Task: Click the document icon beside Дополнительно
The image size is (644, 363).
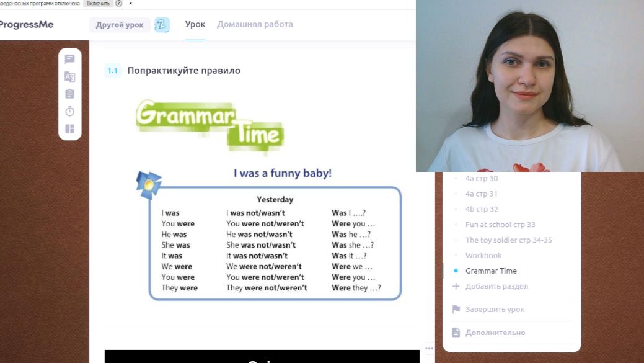Action: coord(456,332)
